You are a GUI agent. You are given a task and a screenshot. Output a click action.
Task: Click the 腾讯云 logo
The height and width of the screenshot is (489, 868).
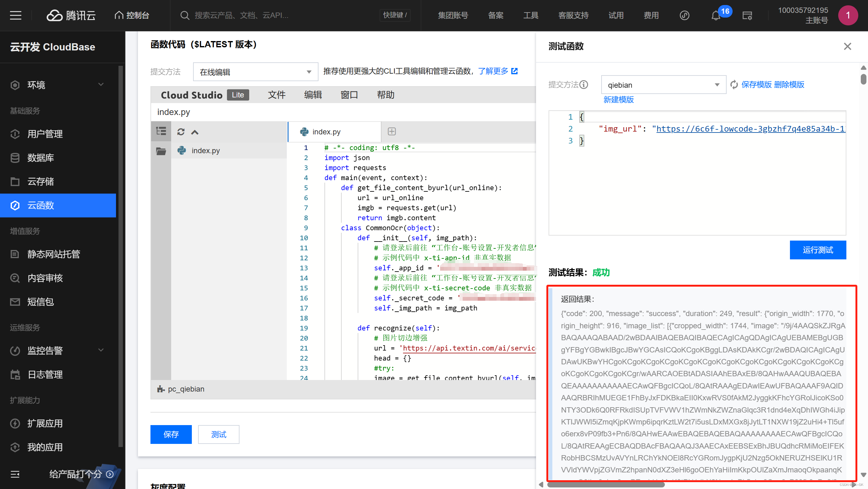click(71, 15)
